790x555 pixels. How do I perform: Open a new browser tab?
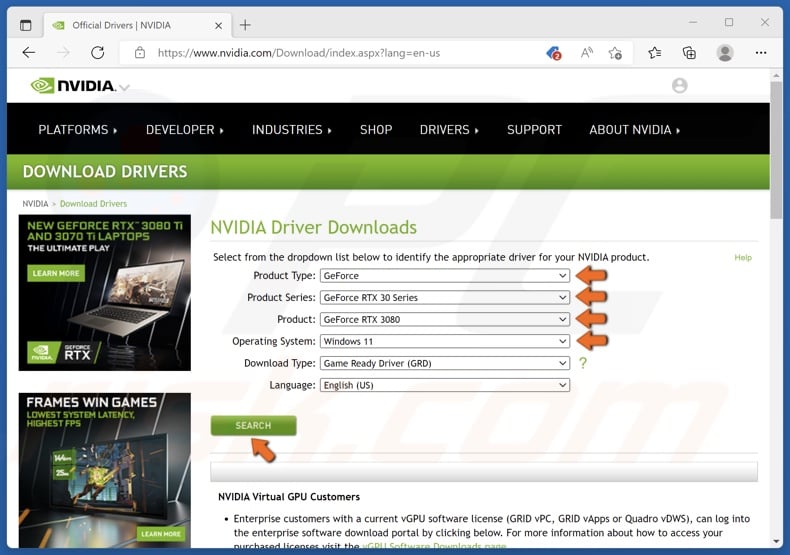click(x=245, y=25)
